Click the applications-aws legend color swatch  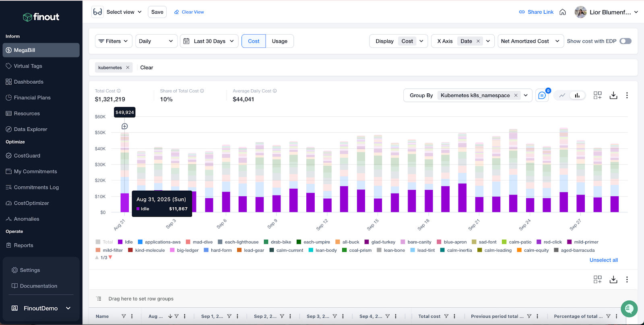tap(140, 242)
